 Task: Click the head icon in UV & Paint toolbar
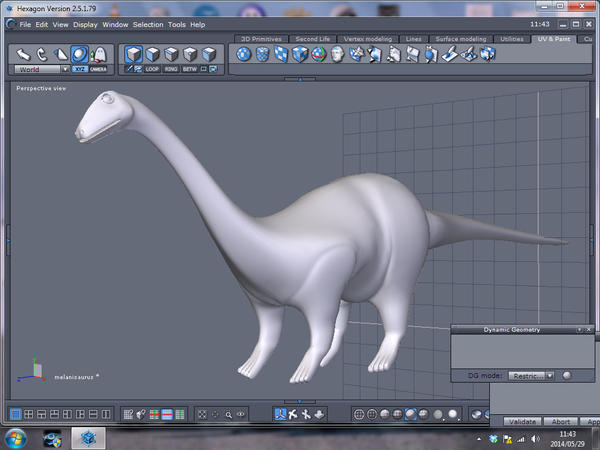tap(338, 55)
